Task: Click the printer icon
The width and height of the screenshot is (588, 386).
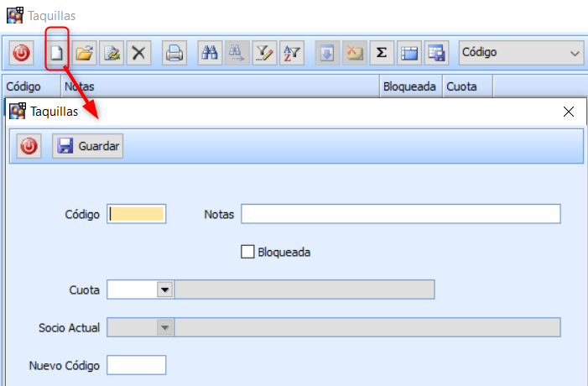Action: point(174,54)
